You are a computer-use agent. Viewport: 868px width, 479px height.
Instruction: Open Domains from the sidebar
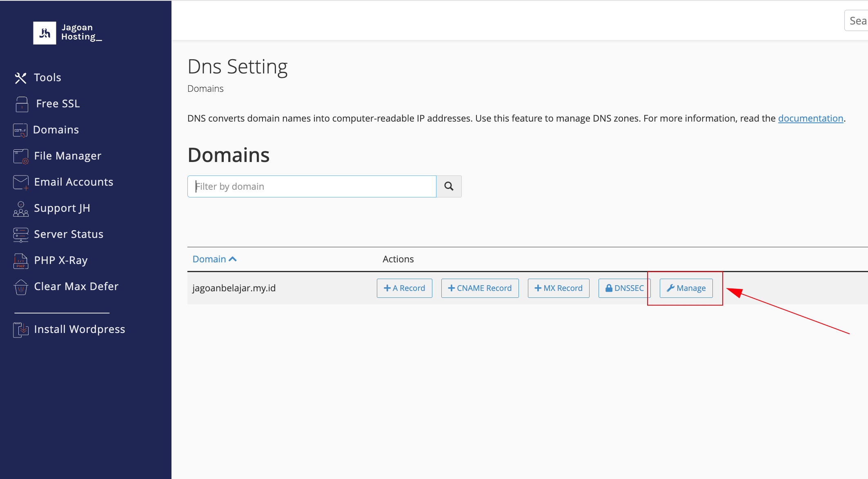point(56,130)
